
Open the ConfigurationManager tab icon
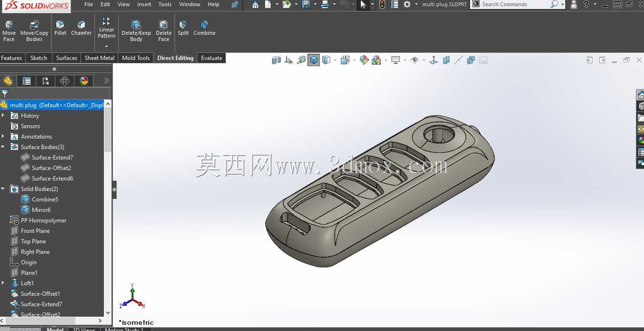point(46,81)
